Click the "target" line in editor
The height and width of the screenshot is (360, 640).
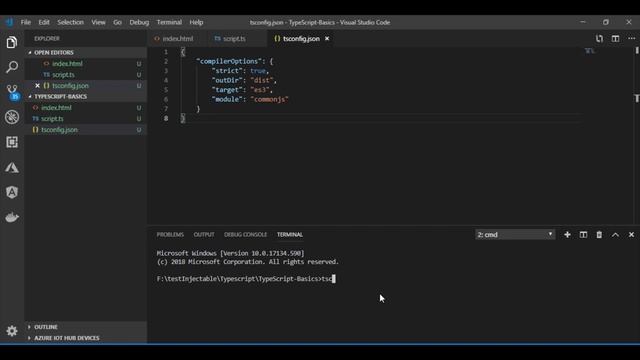(242, 90)
